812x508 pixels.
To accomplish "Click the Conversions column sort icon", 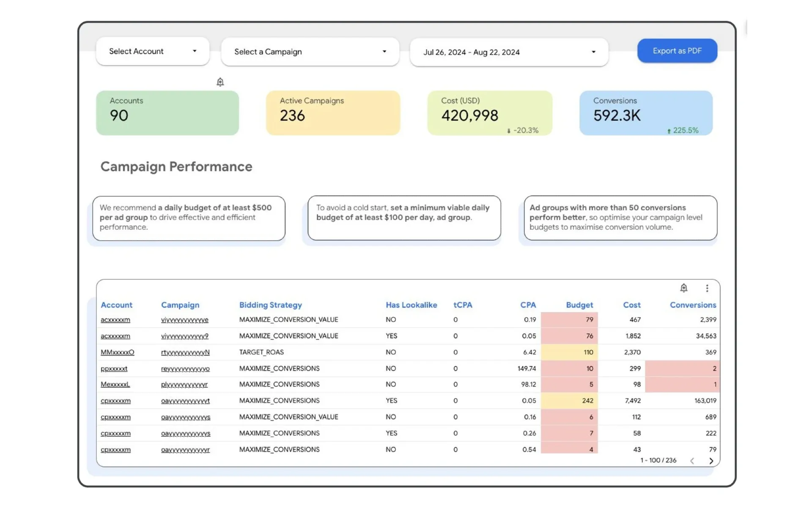I will click(693, 304).
